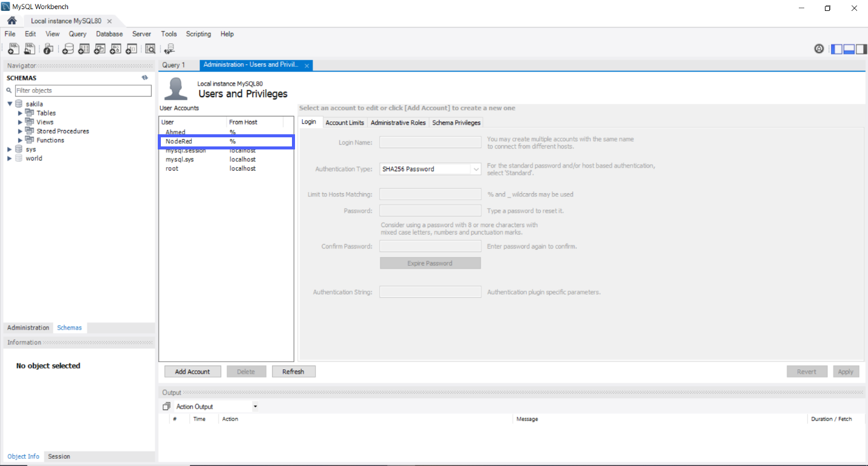This screenshot has width=868, height=466.
Task: Switch to the Administration navigator tab
Action: pos(29,327)
